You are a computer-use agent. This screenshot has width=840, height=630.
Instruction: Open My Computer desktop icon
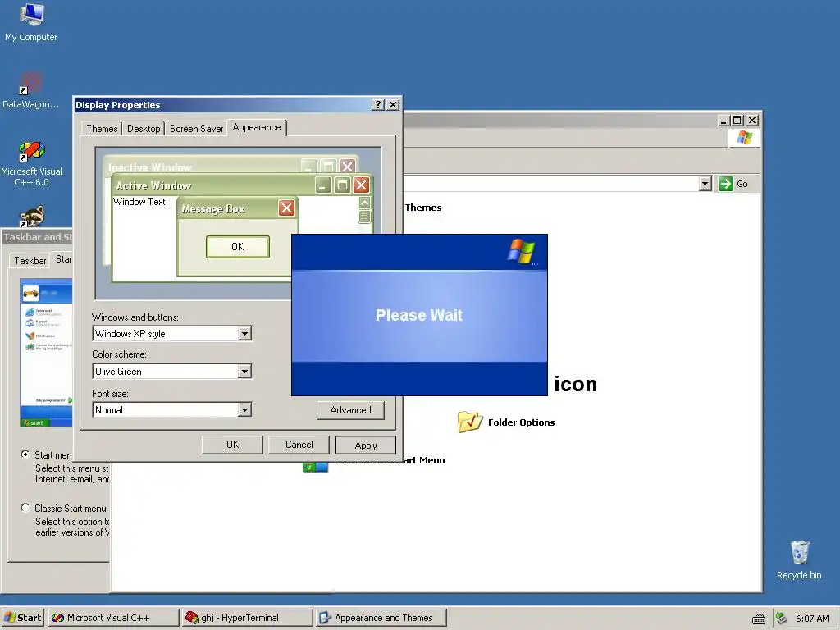pos(32,22)
